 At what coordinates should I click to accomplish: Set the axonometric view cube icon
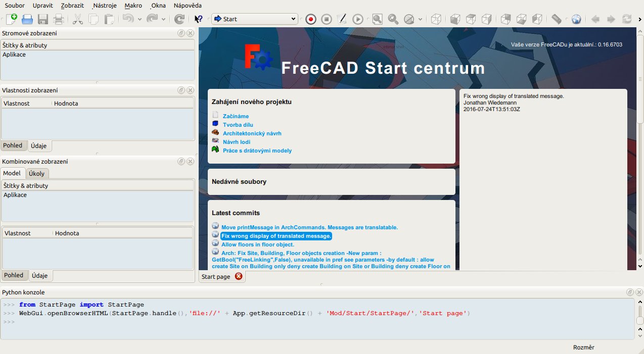tap(436, 19)
